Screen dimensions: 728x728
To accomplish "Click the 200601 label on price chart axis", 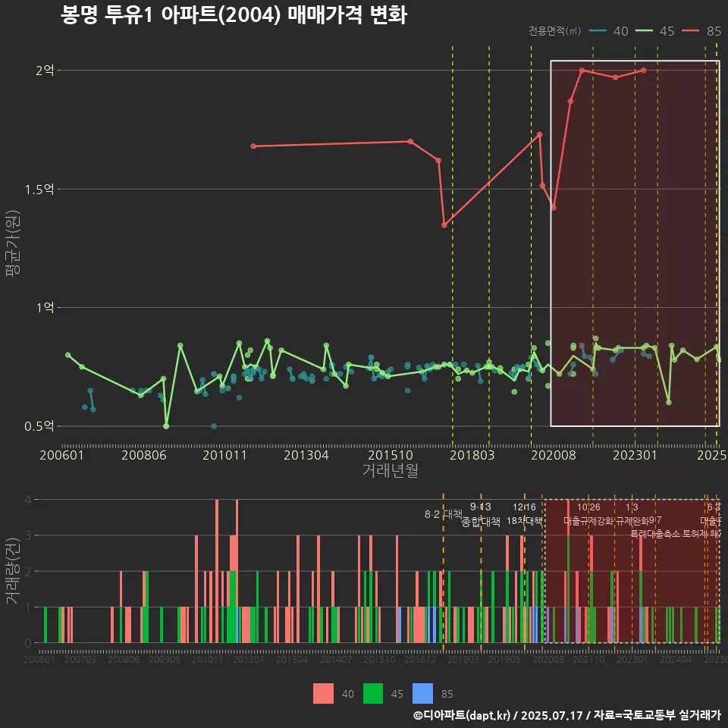I will click(61, 456).
